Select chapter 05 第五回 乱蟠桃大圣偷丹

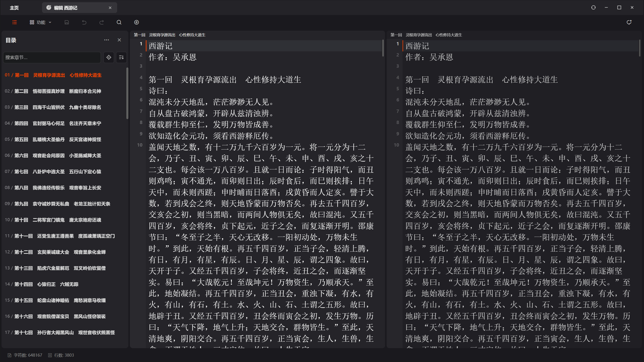coord(64,139)
